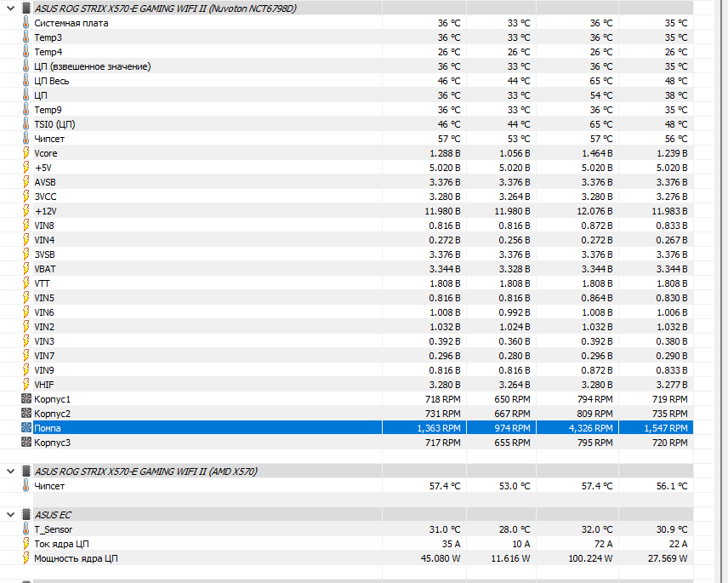Select the Мощность ядра ЦП label
This screenshot has height=583, width=728.
[76, 558]
